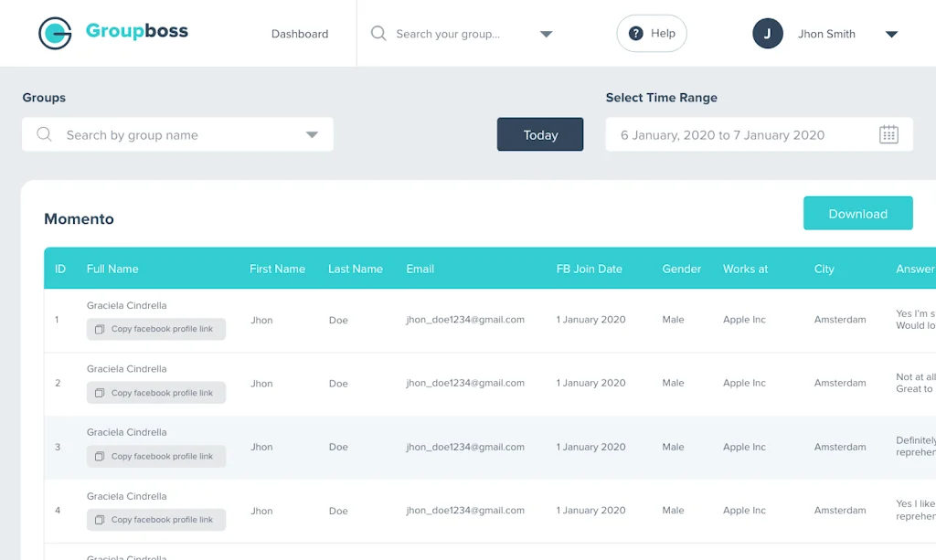
Task: Click the Groupboss logo icon
Action: 55,33
